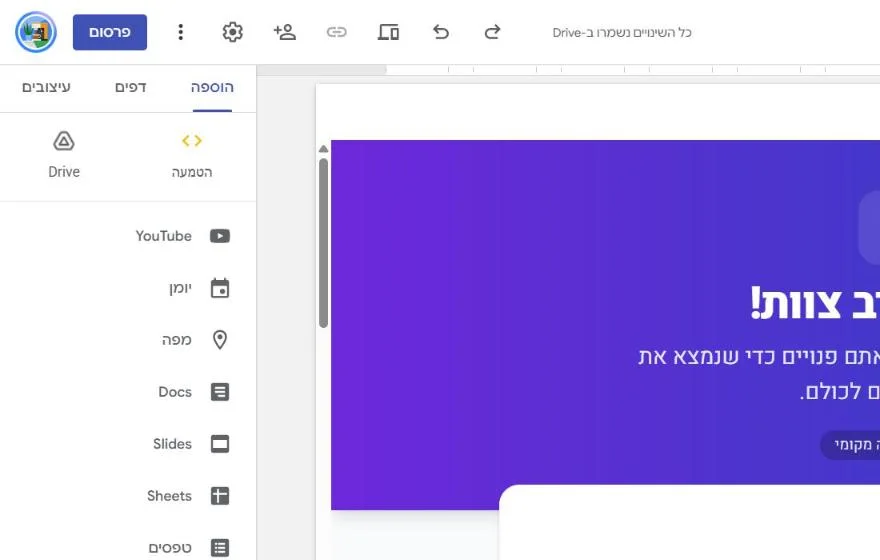This screenshot has width=880, height=560.
Task: Click the scroll-up arrow of embedded page
Action: (x=323, y=149)
